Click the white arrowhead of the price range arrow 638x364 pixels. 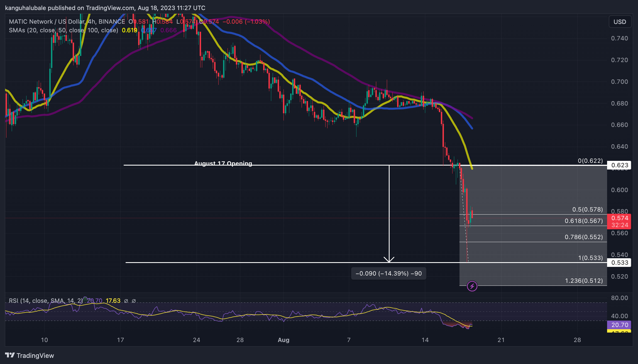coord(389,259)
